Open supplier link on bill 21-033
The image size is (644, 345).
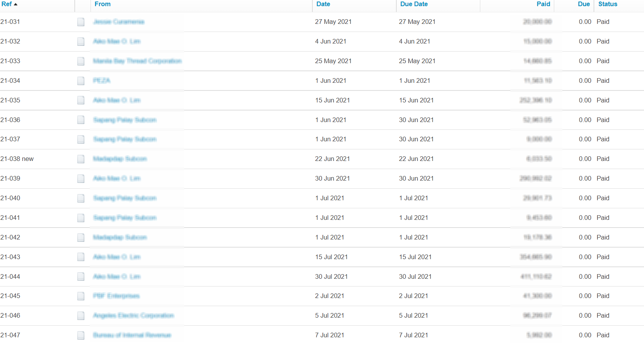137,61
